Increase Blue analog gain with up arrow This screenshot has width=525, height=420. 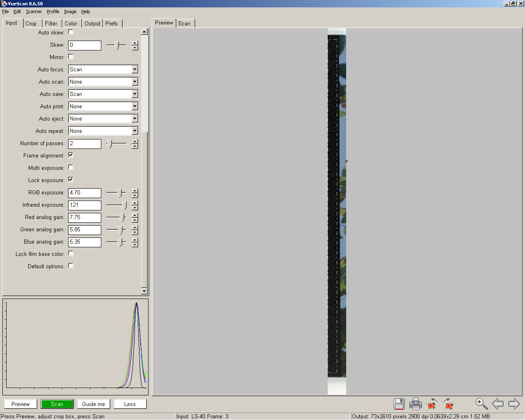(135, 240)
